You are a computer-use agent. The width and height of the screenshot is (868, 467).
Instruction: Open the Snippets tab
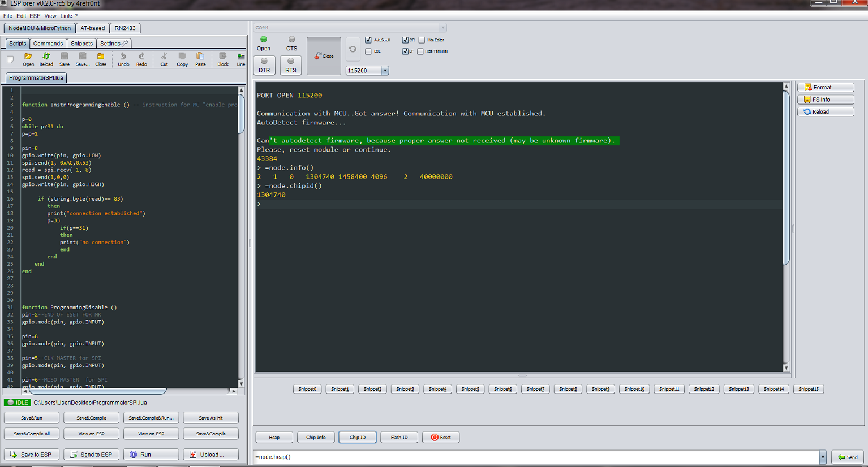tap(81, 44)
